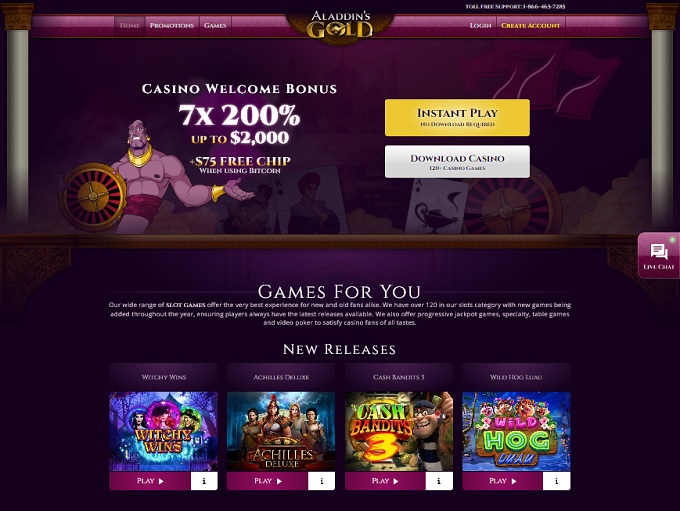Open info for Witchy Wins game
680x511 pixels.
[x=204, y=481]
